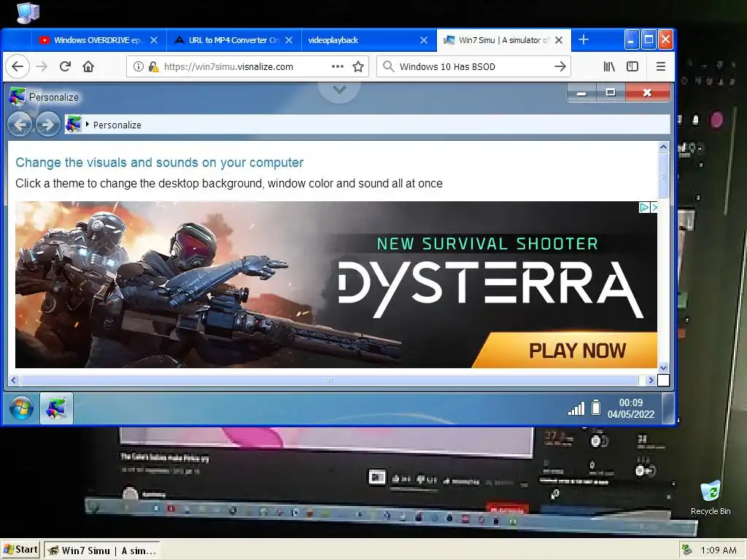This screenshot has height=560, width=747.
Task: Click the system tray icon near clock
Action: tap(686, 550)
